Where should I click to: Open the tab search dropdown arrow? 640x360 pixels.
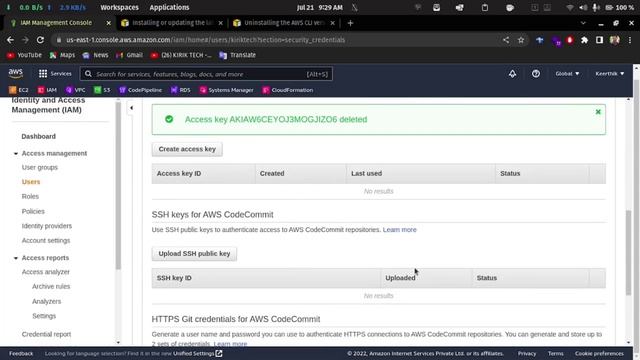(x=583, y=23)
